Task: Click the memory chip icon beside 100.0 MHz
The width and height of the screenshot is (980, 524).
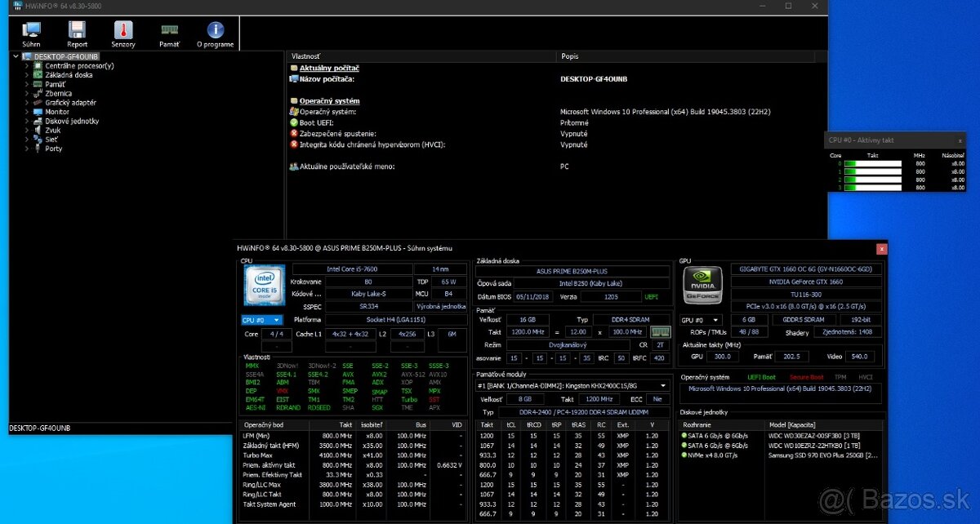Action: click(x=661, y=332)
